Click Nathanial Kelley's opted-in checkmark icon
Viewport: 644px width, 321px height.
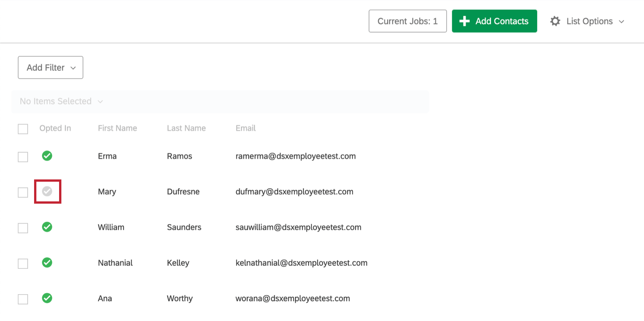pyautogui.click(x=47, y=263)
